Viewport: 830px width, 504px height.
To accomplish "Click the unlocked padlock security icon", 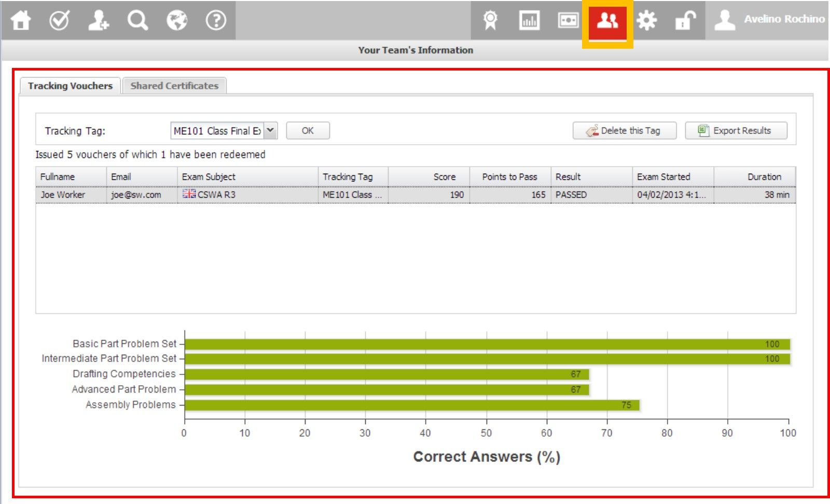I will [684, 21].
